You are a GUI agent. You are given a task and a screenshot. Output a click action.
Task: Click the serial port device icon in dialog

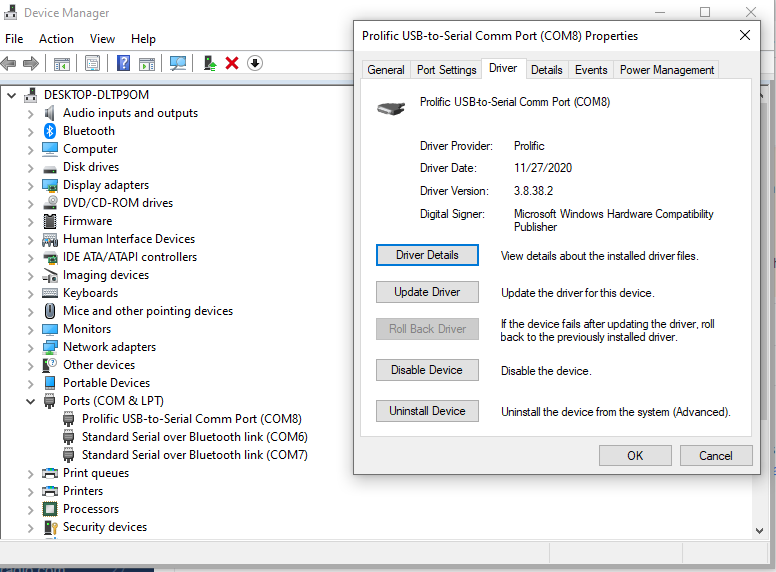coord(391,108)
